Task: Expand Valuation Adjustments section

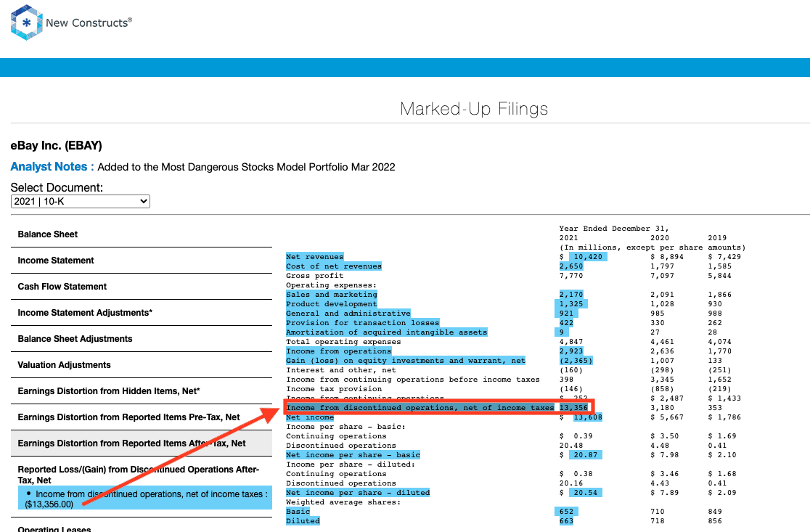Action: 64,364
